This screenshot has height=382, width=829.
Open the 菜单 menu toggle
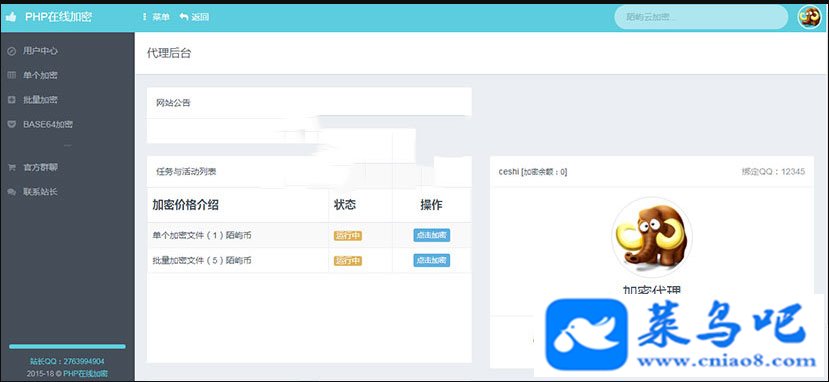click(x=156, y=17)
